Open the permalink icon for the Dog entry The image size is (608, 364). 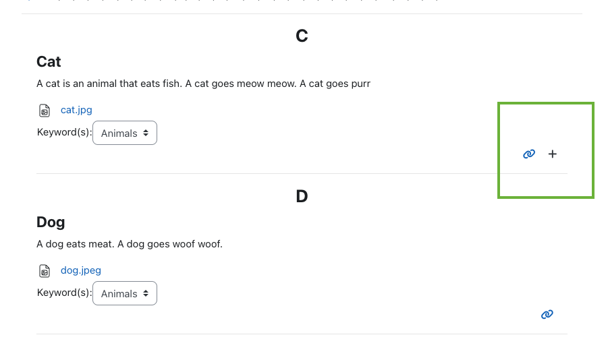(x=547, y=314)
